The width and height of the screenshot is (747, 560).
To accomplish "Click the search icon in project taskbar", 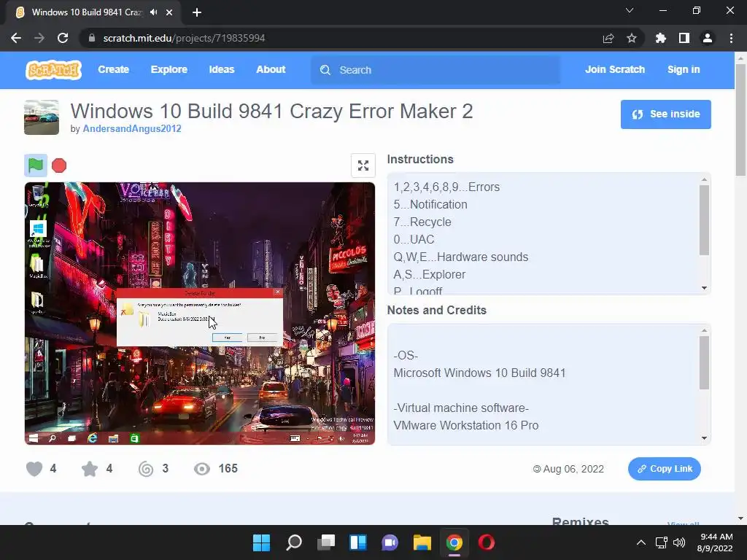I will (x=53, y=438).
